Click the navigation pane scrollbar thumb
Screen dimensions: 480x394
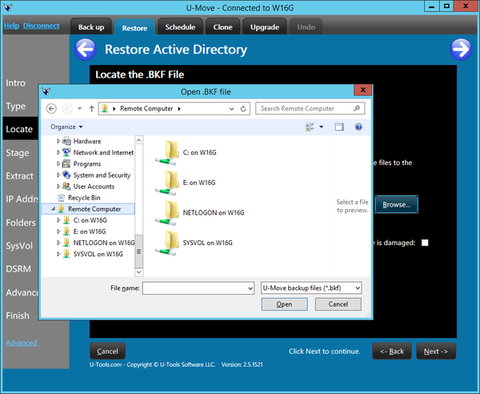[139, 251]
